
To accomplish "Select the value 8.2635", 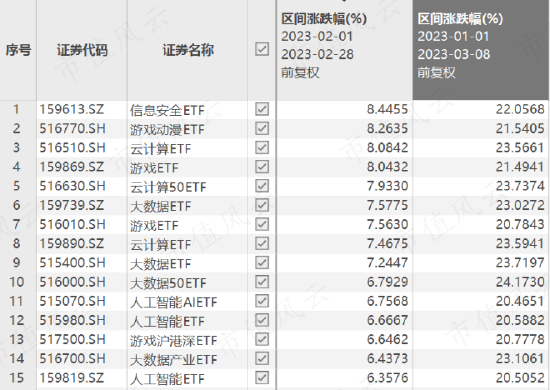I will [388, 128].
